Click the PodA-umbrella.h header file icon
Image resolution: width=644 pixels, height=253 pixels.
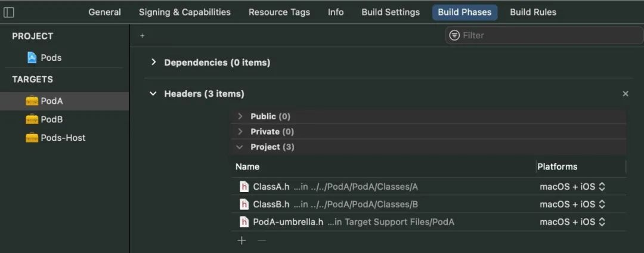point(244,222)
